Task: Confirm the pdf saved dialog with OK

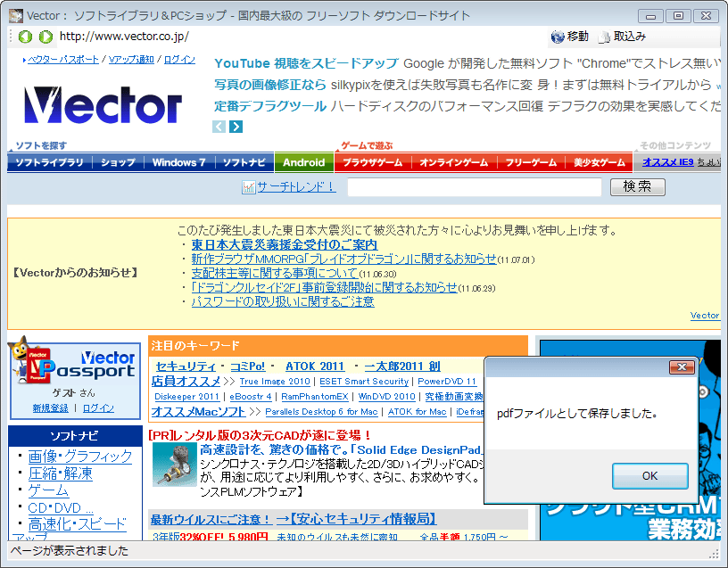Action: click(650, 476)
